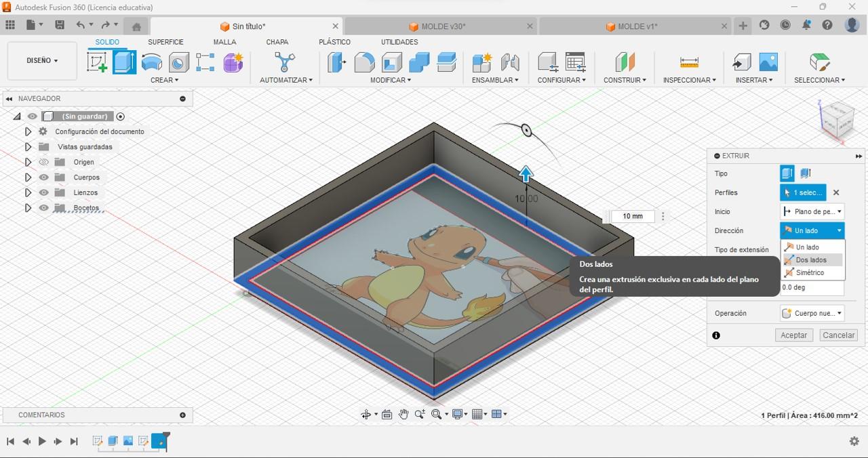Image resolution: width=868 pixels, height=458 pixels.
Task: Choose Dos lados direction option
Action: point(812,259)
